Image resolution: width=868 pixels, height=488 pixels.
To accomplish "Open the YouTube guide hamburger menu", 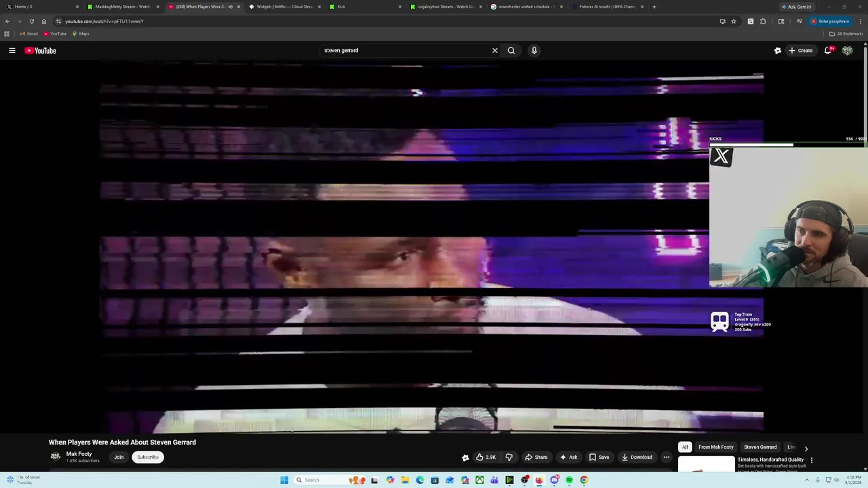I will (x=12, y=50).
